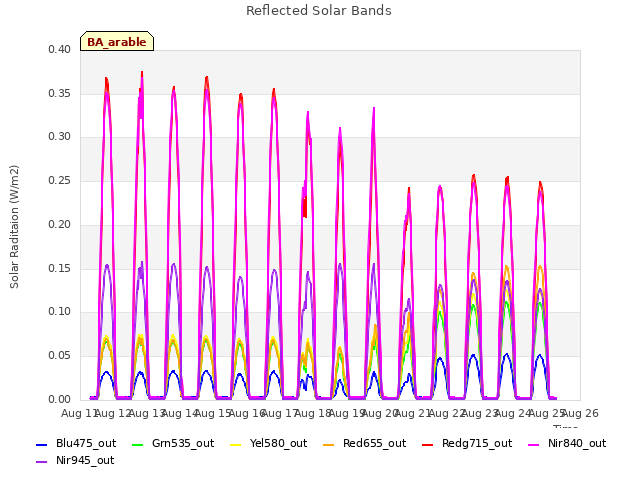Click the purple Nir945_out legend swatch
Image resolution: width=640 pixels, height=480 pixels.
pyautogui.click(x=42, y=462)
